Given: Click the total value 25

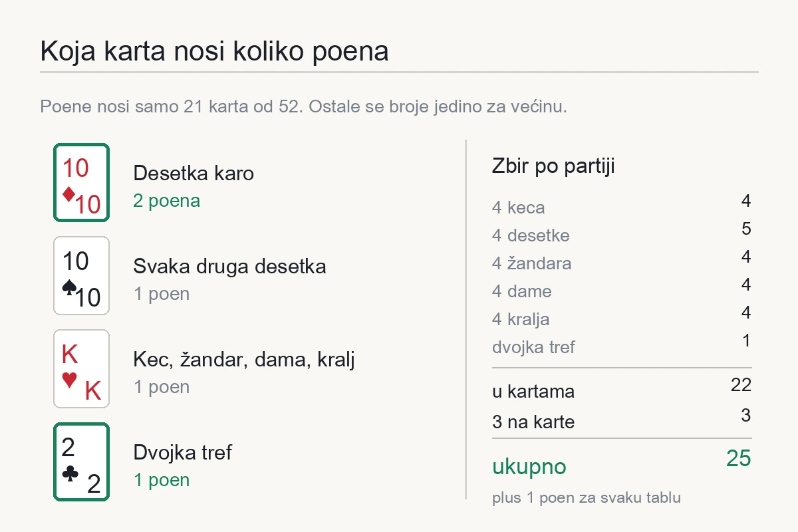Looking at the screenshot, I should click(738, 459).
